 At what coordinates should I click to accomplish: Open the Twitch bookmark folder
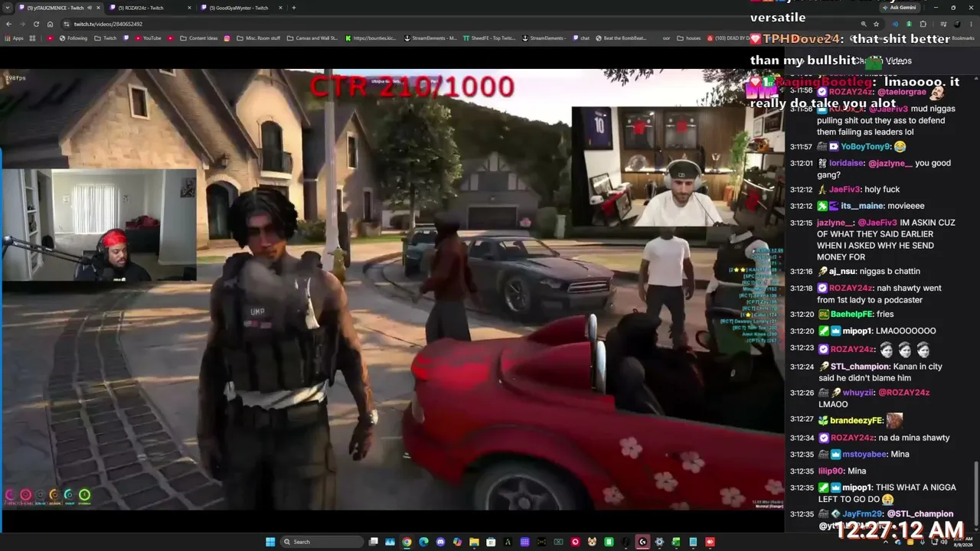click(106, 38)
